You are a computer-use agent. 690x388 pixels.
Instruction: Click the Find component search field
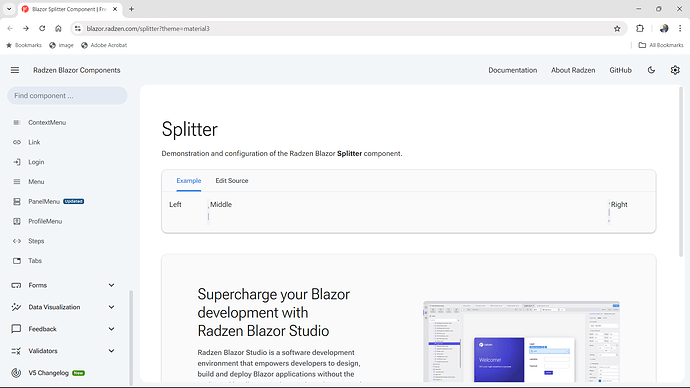coord(67,95)
